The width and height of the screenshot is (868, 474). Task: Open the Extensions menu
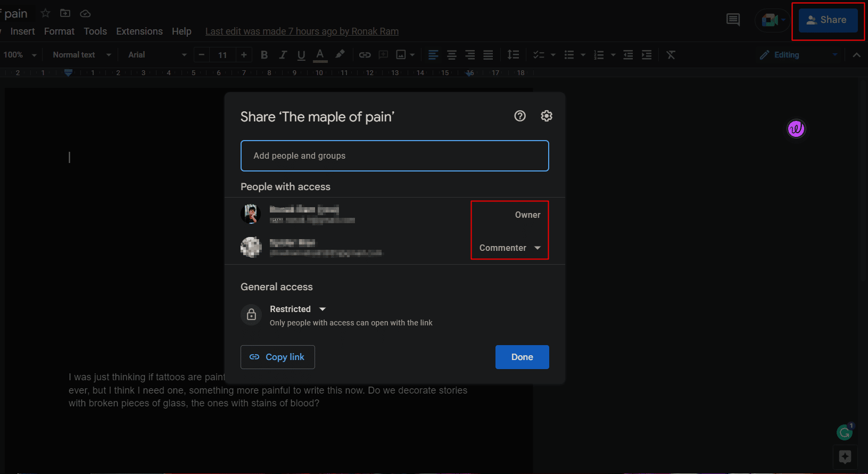point(139,31)
